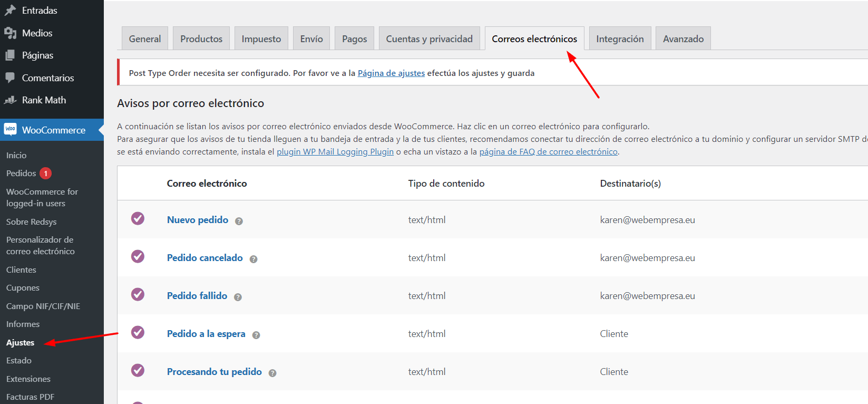Open Pedido a la espera email settings
This screenshot has height=404, width=868.
click(x=206, y=333)
